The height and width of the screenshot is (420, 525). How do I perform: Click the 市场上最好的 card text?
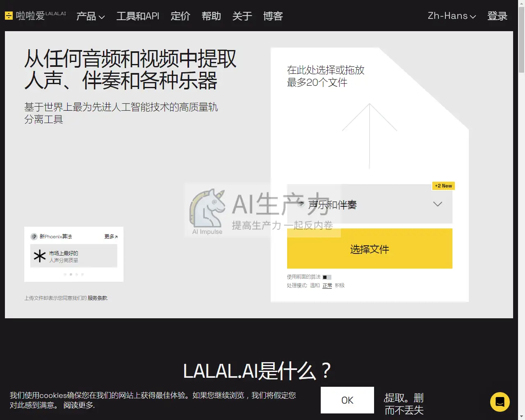pyautogui.click(x=64, y=253)
